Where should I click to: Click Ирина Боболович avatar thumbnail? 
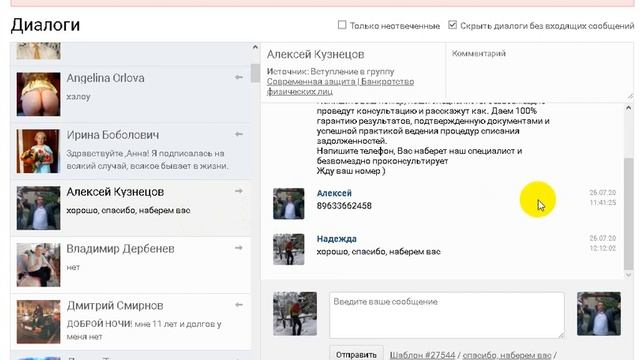[38, 151]
